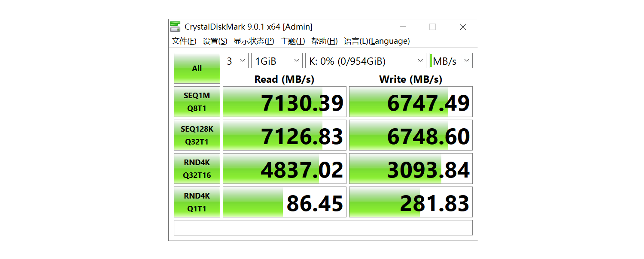Click the RND4K Q32T16 write result 3093.84
This screenshot has width=644, height=259.
[411, 169]
